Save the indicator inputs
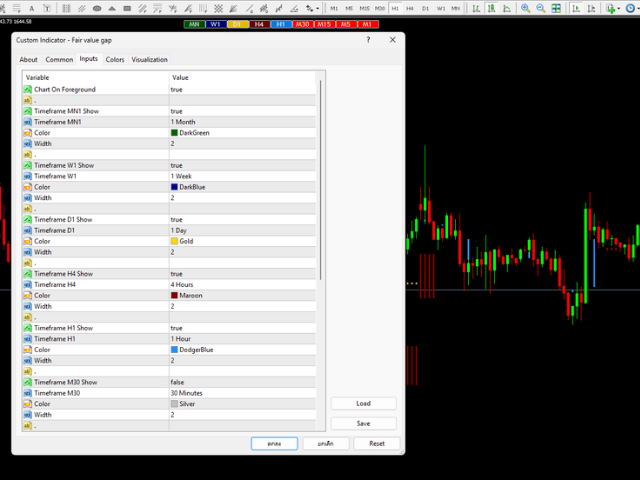The width and height of the screenshot is (640, 480). pos(363,424)
